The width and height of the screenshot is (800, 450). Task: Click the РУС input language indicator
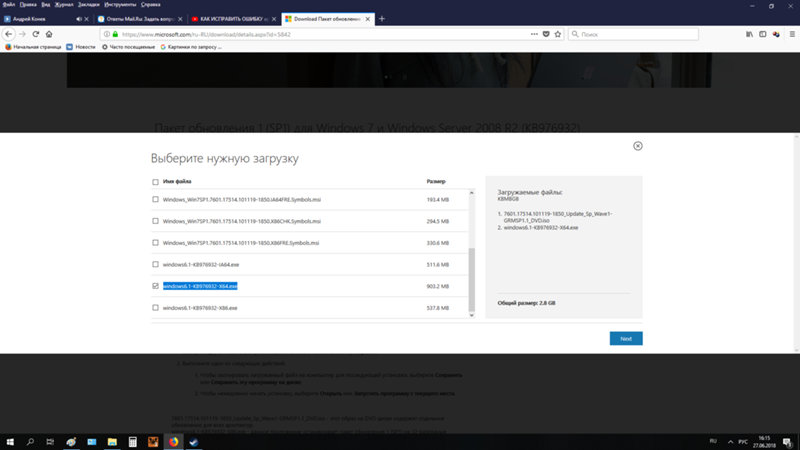click(743, 442)
